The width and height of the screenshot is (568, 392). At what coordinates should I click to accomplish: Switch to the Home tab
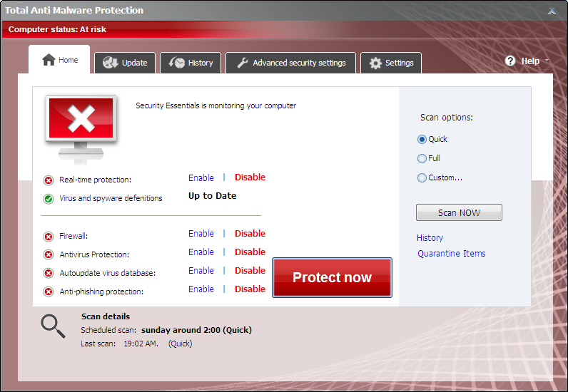(x=59, y=59)
